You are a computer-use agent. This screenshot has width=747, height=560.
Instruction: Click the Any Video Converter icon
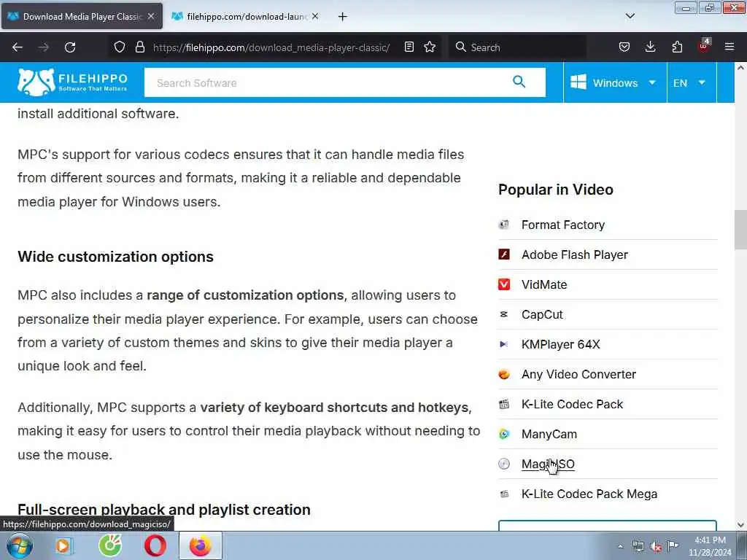(504, 374)
